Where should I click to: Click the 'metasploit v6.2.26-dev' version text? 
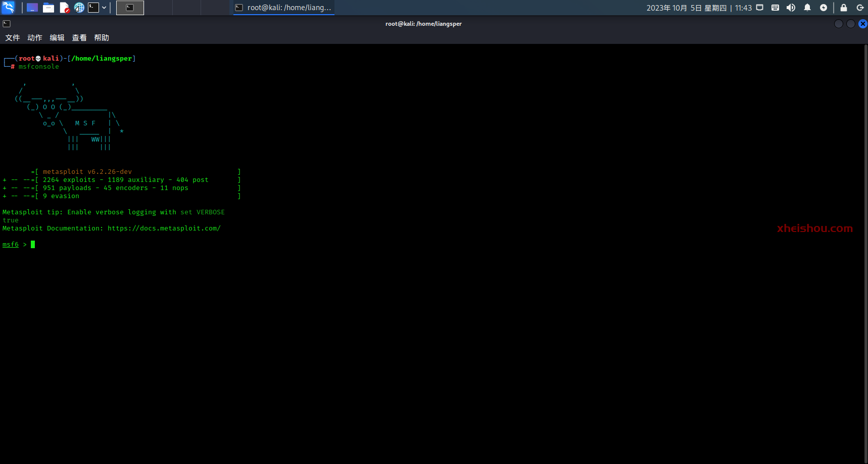tap(87, 172)
